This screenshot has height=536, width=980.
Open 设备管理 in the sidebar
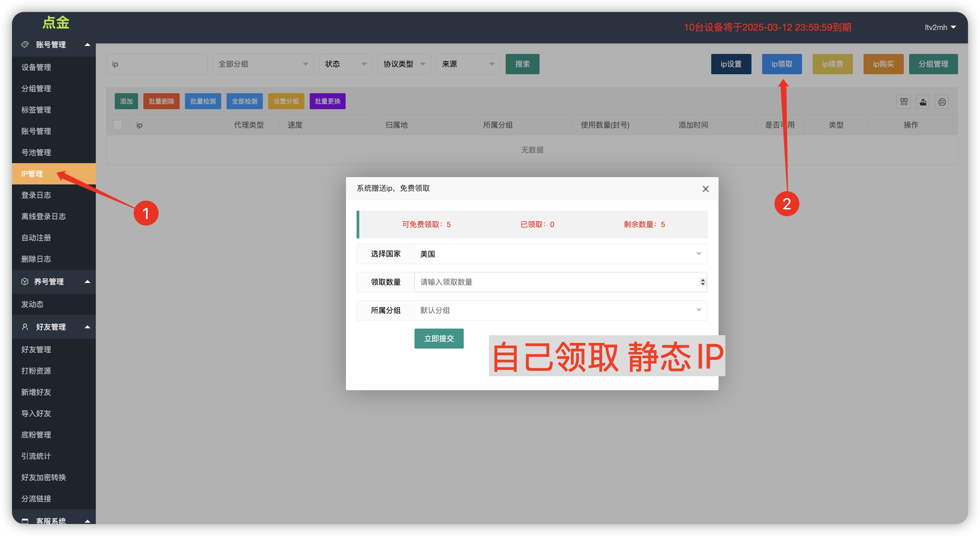[x=36, y=67]
